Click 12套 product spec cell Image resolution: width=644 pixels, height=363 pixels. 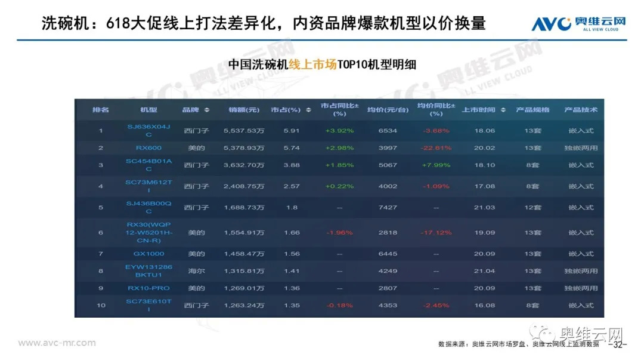coord(532,208)
